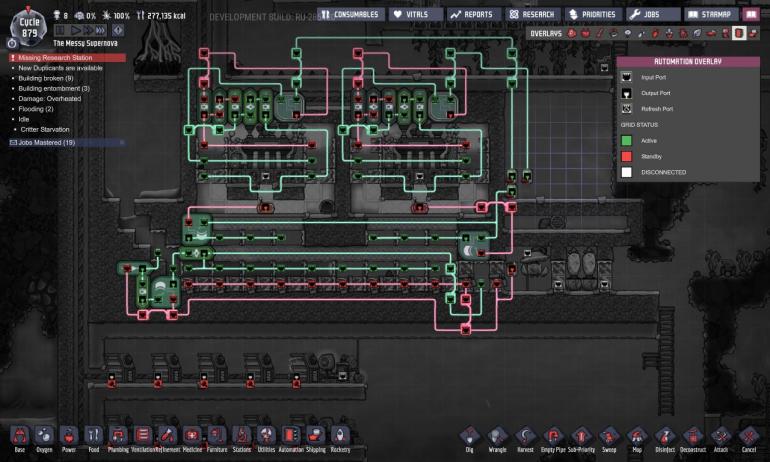Open the Jobs menu
Image resolution: width=770 pixels, height=462 pixels.
point(653,14)
